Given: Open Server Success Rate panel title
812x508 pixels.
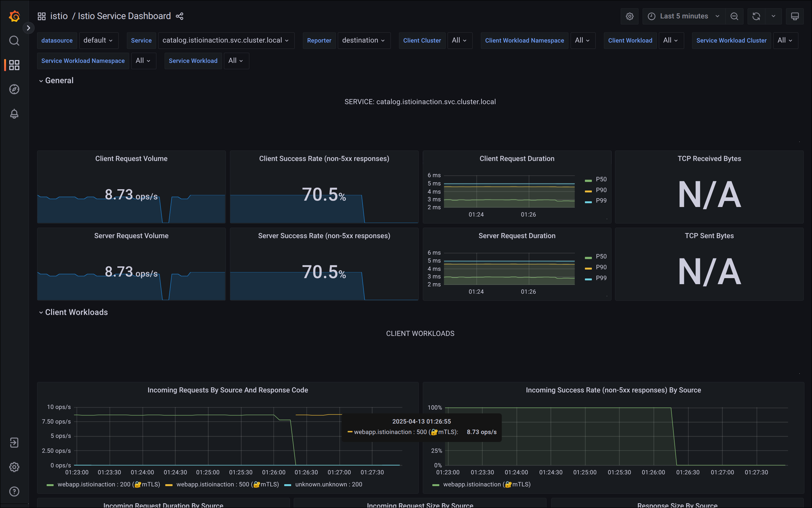Looking at the screenshot, I should pyautogui.click(x=324, y=236).
